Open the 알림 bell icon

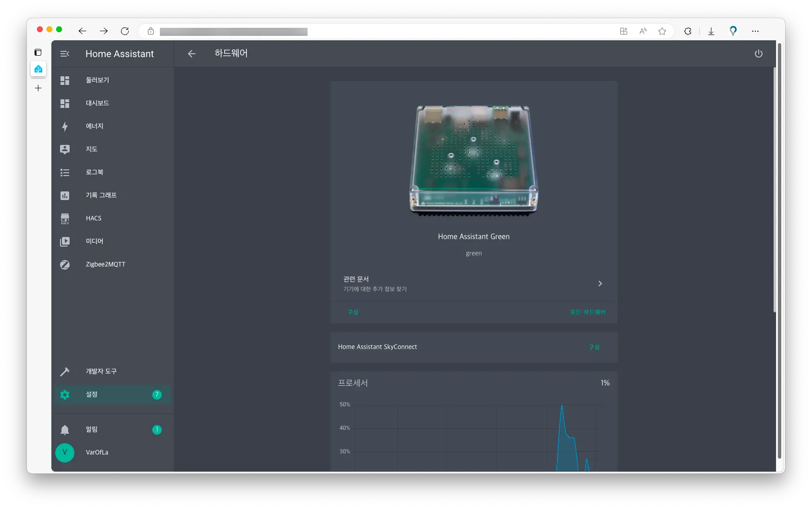(x=65, y=429)
